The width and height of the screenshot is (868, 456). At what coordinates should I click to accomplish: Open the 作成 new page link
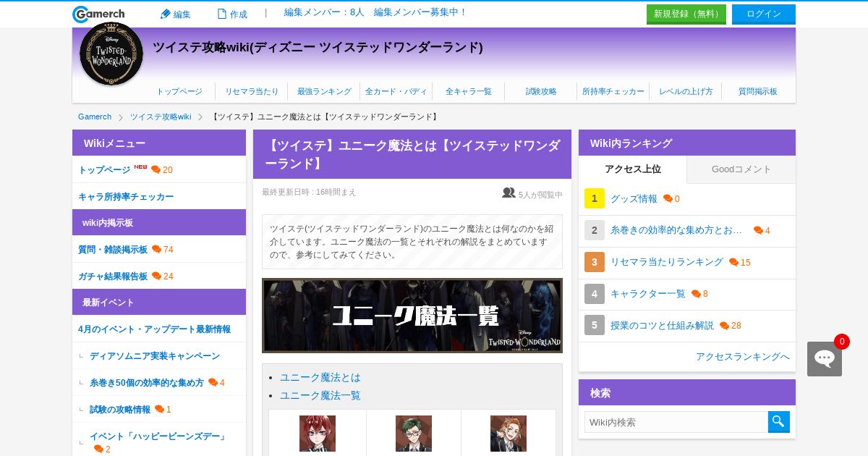tap(232, 14)
